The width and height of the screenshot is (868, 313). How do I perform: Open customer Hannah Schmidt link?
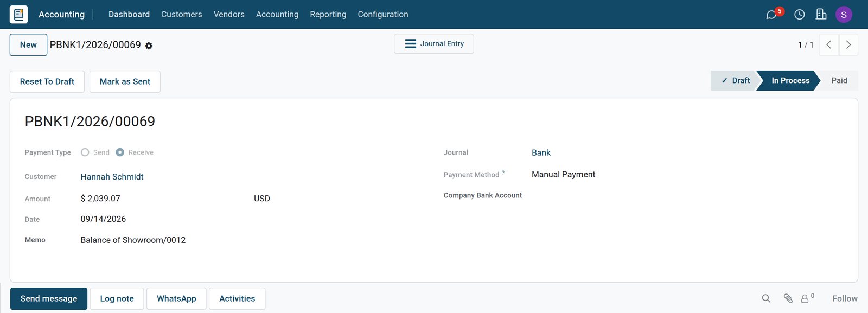112,177
